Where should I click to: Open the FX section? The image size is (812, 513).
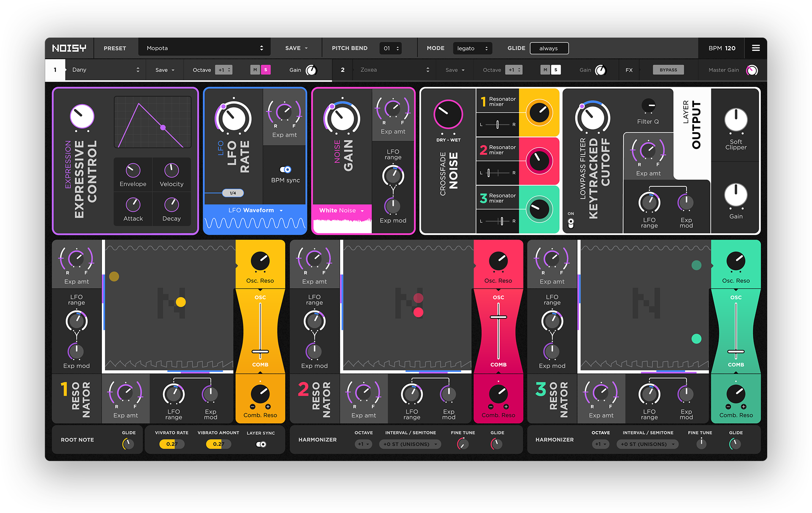pyautogui.click(x=629, y=70)
